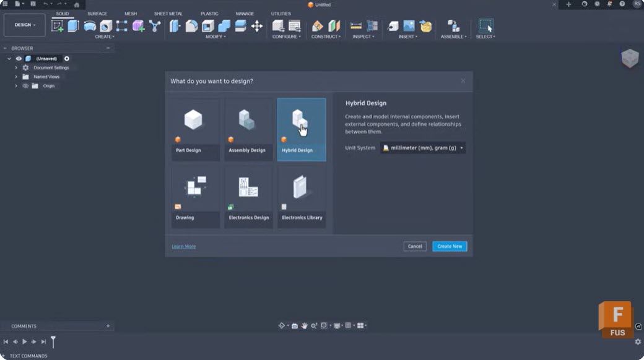Click the Window Select tool icon
The image size is (644, 360).
pos(485,26)
